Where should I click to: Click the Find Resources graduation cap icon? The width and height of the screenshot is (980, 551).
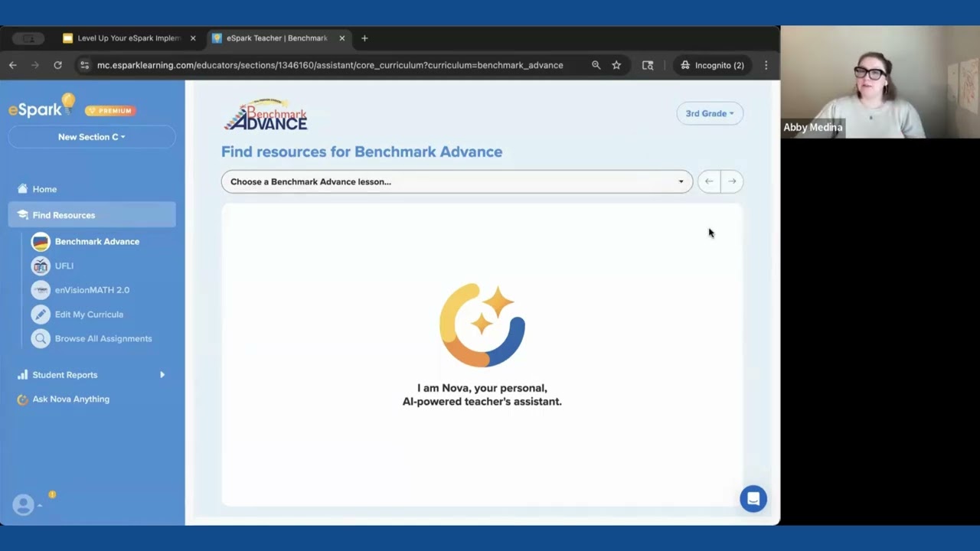[x=22, y=215]
